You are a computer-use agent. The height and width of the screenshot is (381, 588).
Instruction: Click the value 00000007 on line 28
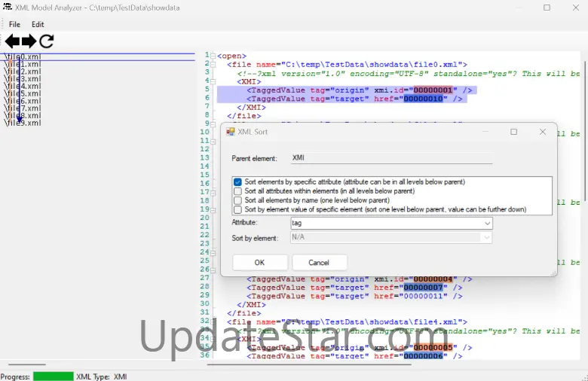(424, 288)
